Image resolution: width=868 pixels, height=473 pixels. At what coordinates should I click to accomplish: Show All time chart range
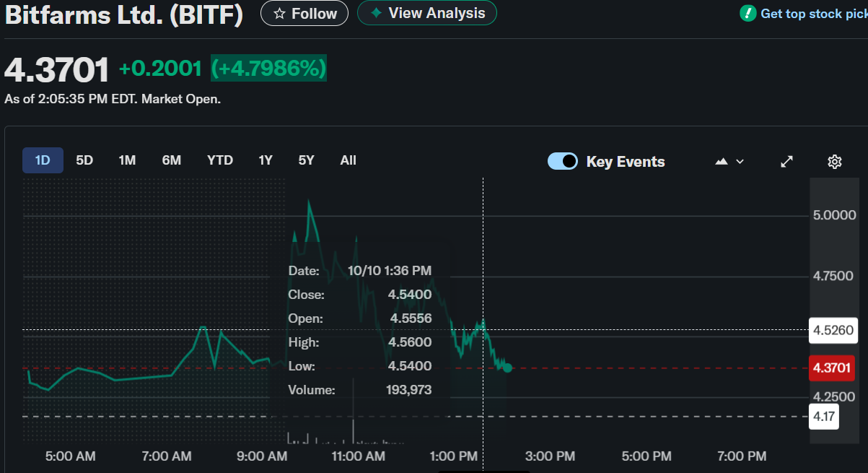[348, 160]
